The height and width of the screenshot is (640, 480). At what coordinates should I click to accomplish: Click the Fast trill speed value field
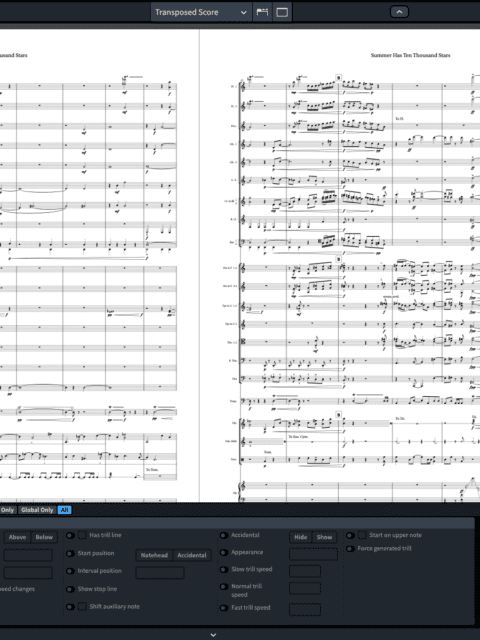[x=305, y=609]
